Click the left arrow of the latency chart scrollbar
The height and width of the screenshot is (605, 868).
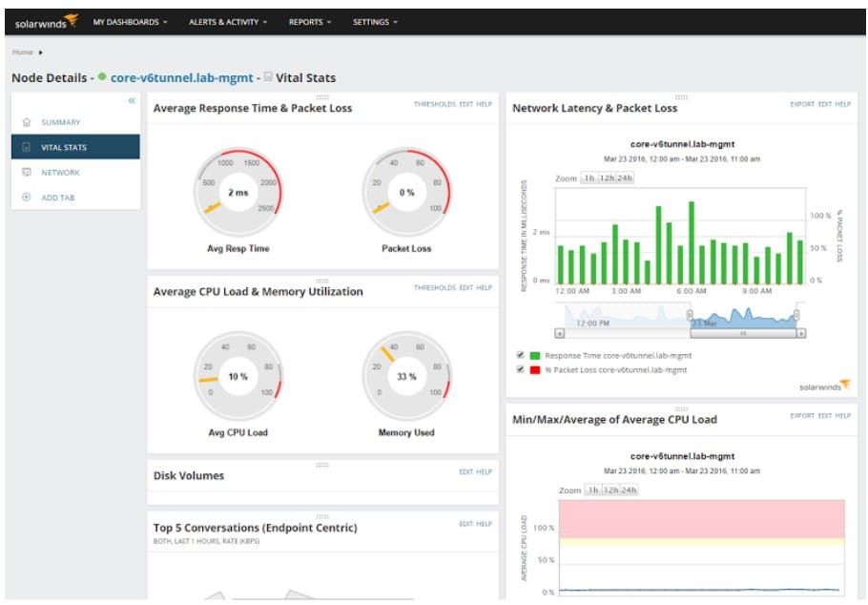point(560,334)
